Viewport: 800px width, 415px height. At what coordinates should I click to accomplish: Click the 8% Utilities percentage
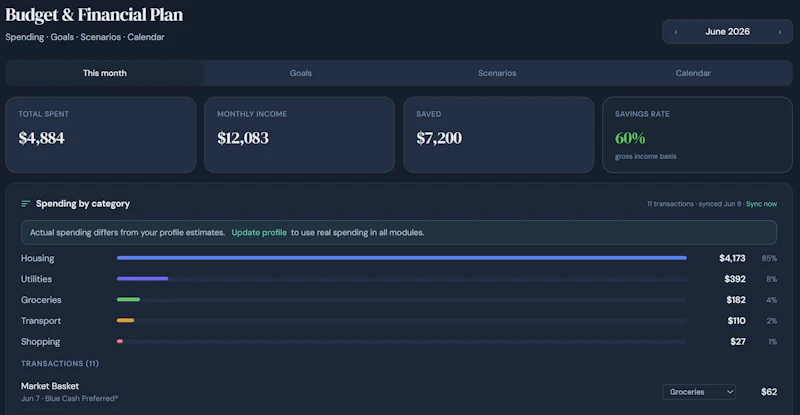771,279
